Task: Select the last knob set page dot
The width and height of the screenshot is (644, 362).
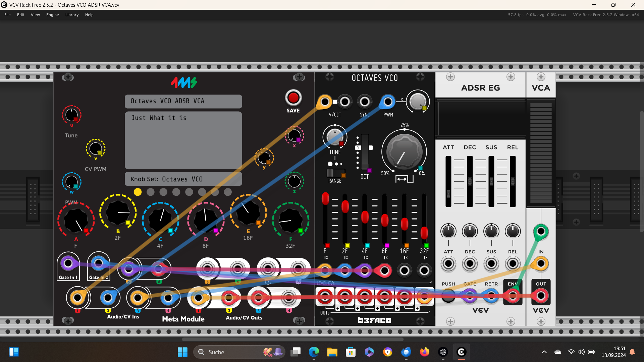Action: (x=228, y=192)
